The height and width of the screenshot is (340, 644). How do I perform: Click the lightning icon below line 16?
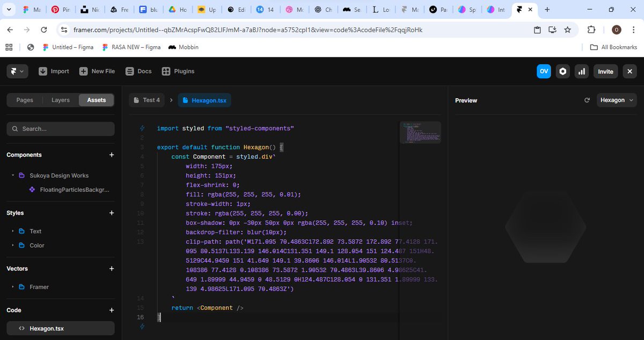[142, 326]
